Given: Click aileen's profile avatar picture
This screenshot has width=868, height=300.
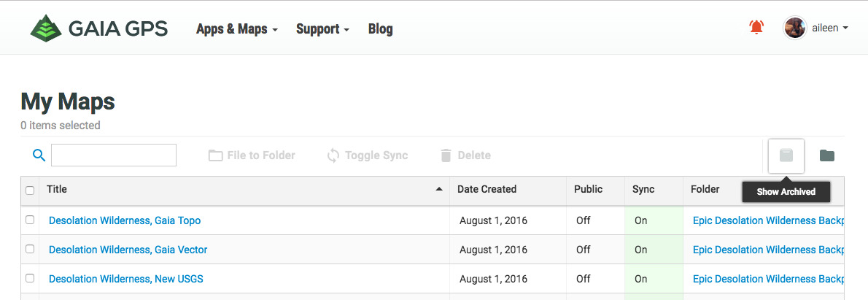Looking at the screenshot, I should click(794, 28).
